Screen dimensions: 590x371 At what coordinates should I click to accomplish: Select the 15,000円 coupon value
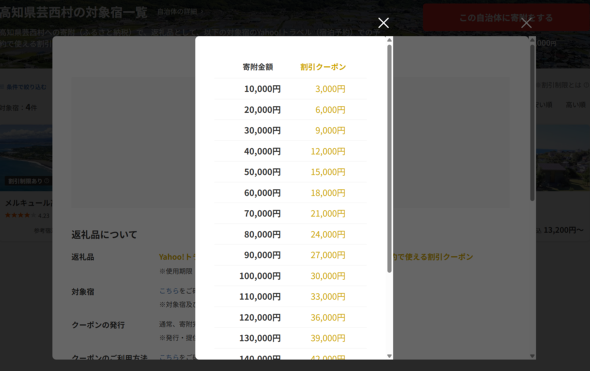click(x=328, y=172)
